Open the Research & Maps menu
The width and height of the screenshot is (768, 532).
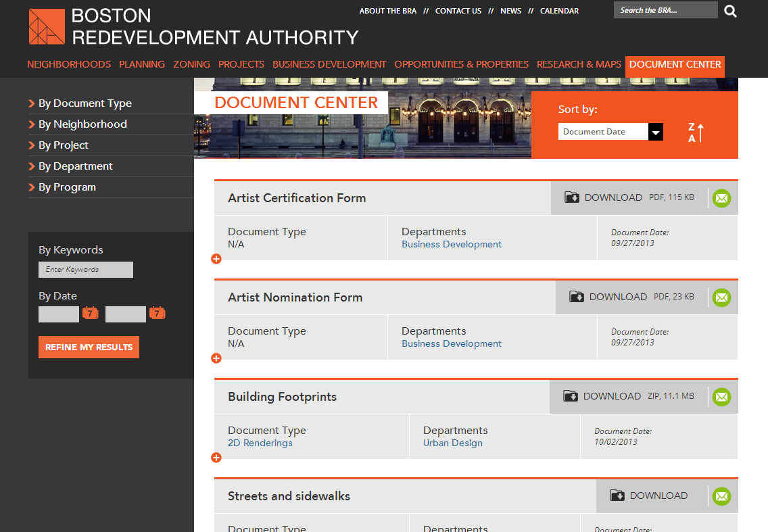[x=578, y=64]
